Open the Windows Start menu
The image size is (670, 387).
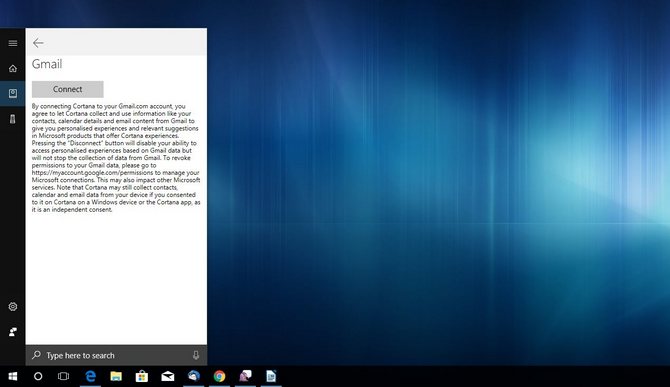[13, 376]
